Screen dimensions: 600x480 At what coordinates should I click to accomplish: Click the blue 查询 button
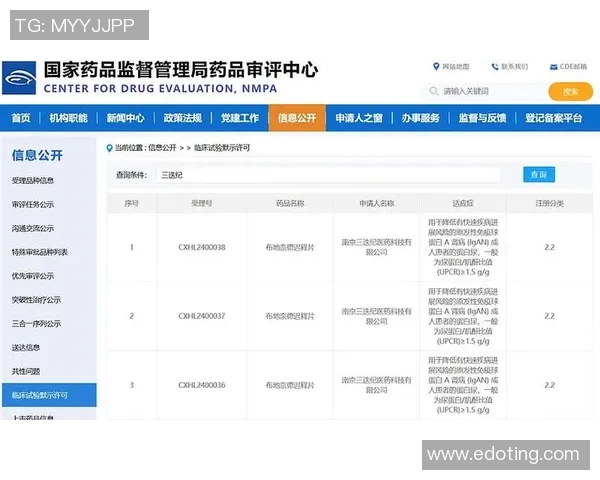[x=539, y=175]
